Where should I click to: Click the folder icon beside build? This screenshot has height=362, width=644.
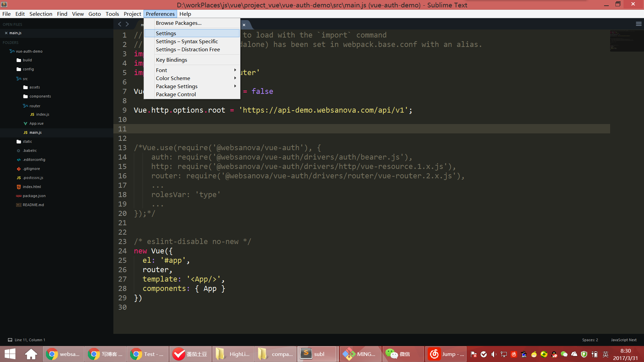point(19,60)
